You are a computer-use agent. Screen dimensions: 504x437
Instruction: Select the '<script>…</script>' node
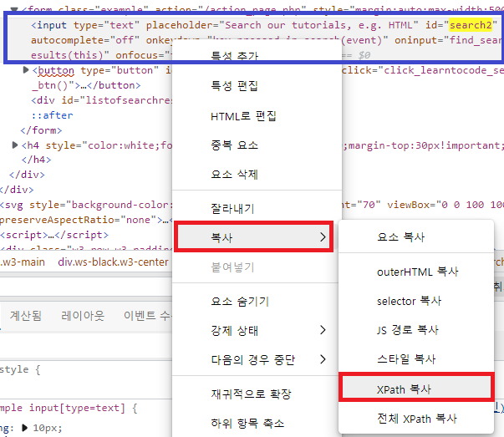(x=54, y=235)
